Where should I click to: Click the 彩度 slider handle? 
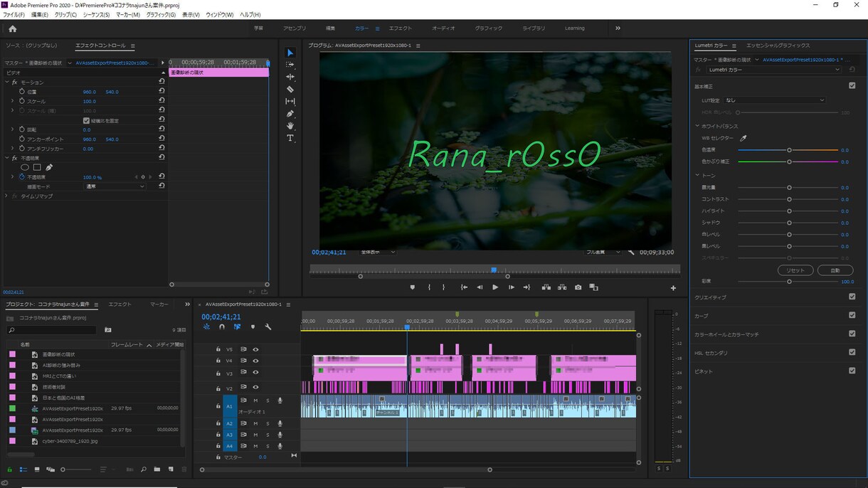[x=789, y=282]
